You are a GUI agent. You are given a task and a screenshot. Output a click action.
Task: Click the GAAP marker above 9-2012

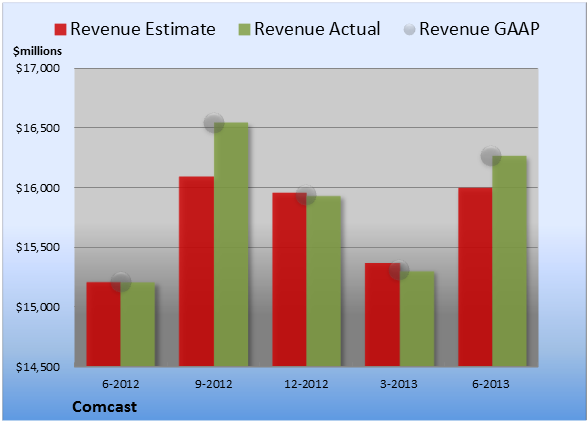[214, 123]
